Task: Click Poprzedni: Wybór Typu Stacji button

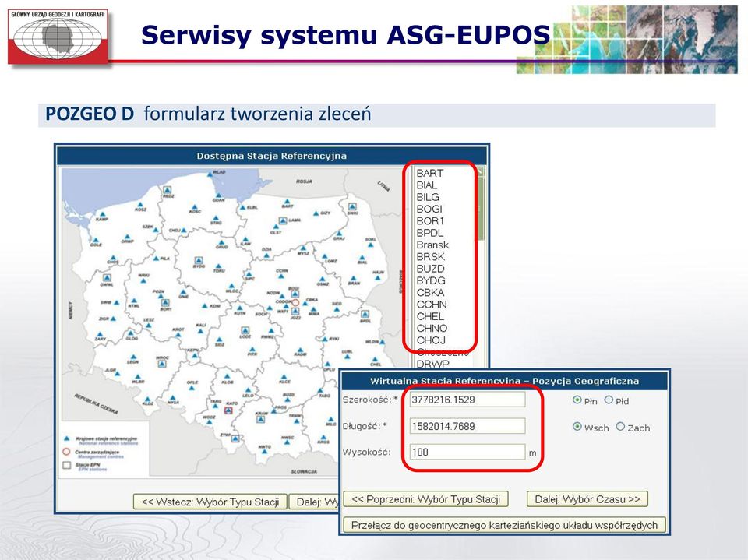Action: click(425, 499)
